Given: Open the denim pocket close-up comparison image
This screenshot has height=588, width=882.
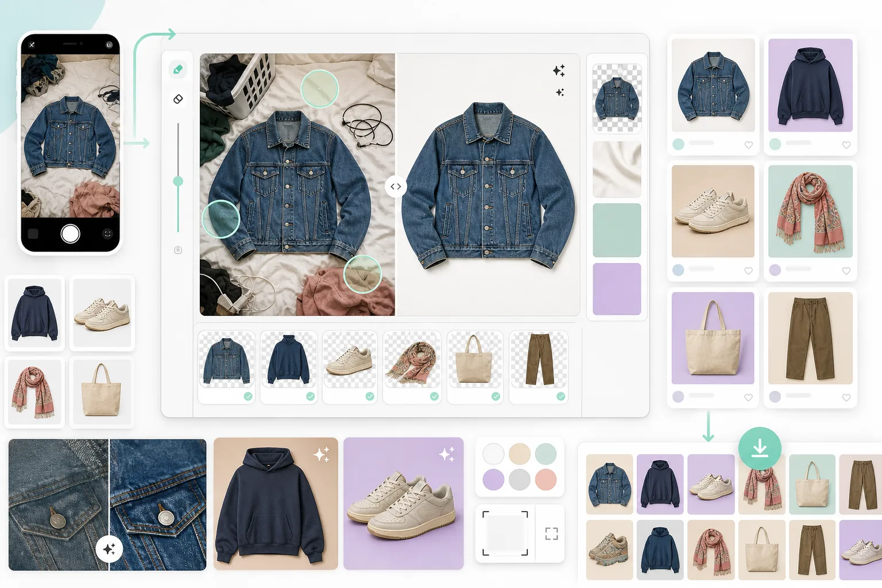Looking at the screenshot, I should point(107,505).
